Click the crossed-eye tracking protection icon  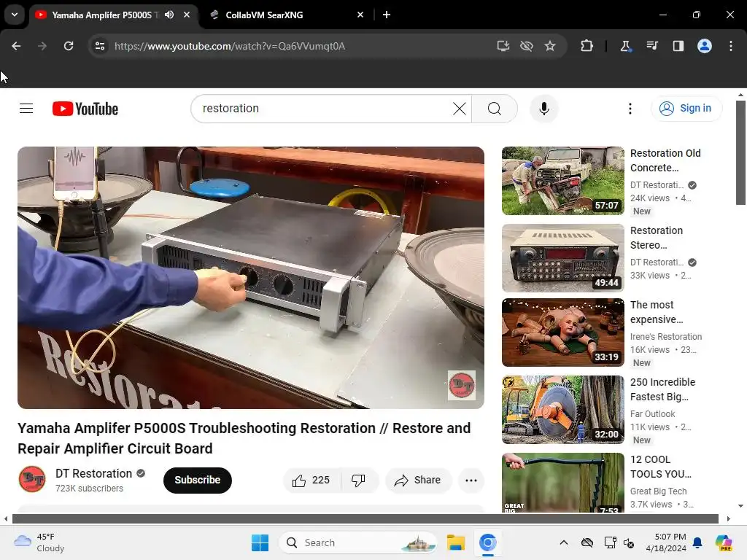point(527,46)
